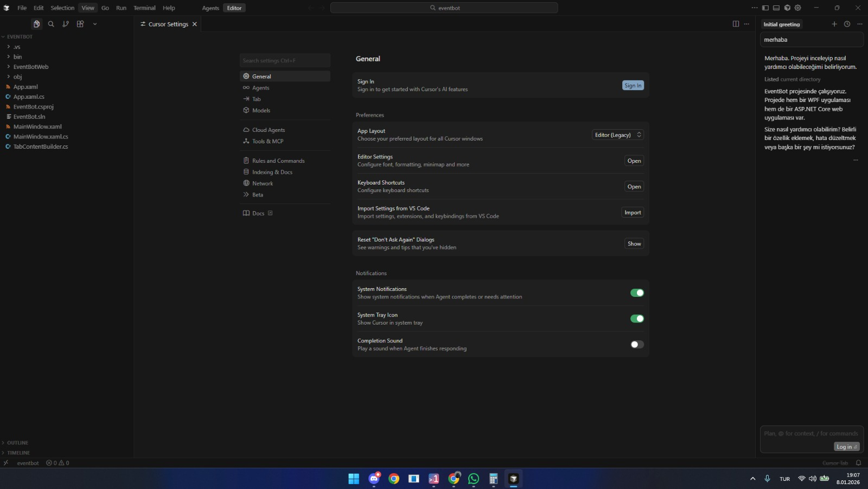Image resolution: width=868 pixels, height=489 pixels.
Task: Click the Log in button in chat
Action: [x=847, y=447]
